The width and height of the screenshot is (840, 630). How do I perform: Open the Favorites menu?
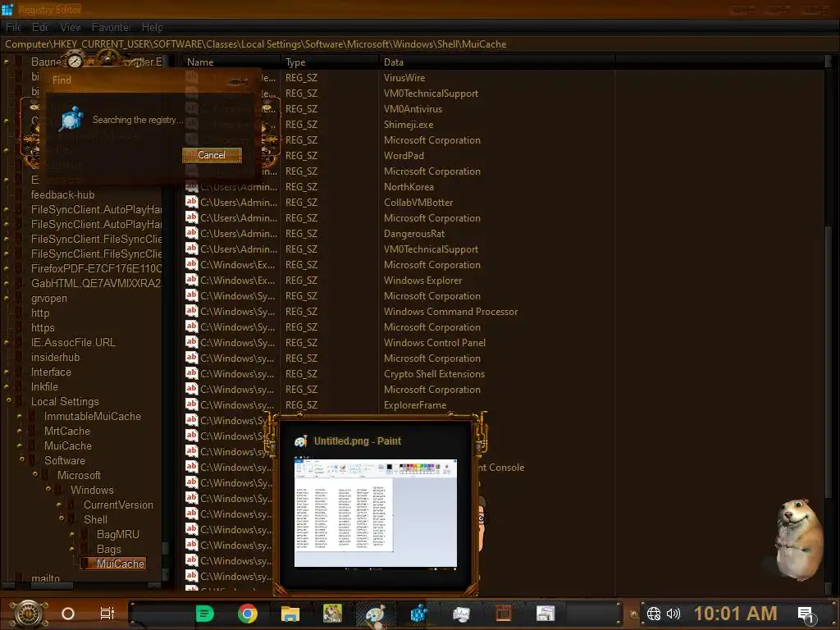click(111, 27)
